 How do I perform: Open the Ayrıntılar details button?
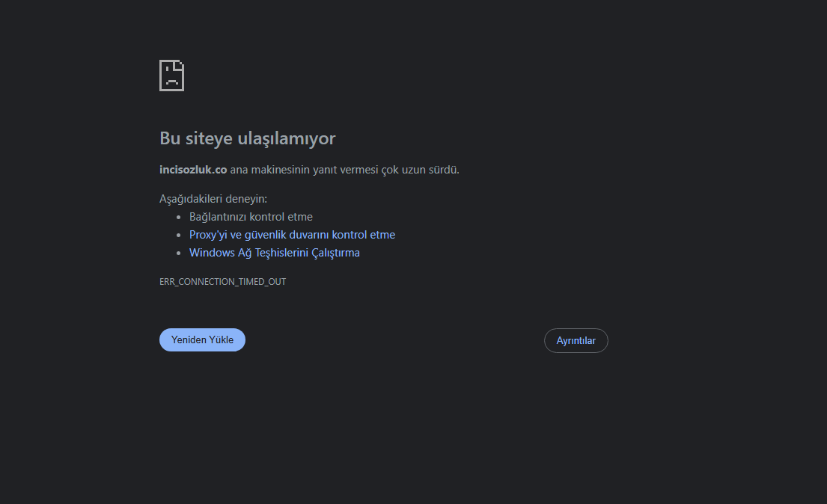tap(576, 340)
